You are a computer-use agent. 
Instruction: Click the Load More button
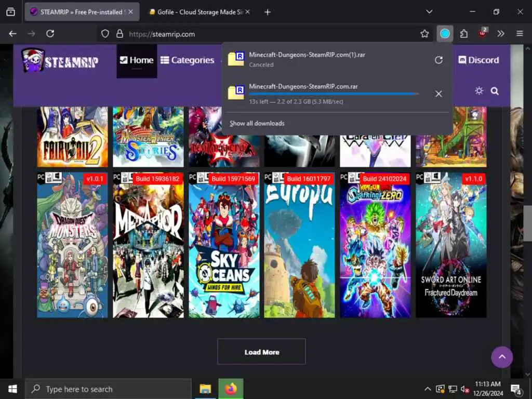(x=262, y=352)
